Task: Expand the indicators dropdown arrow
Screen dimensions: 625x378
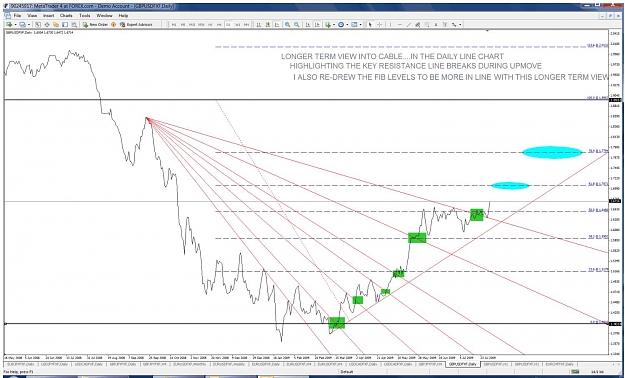Action: coord(334,24)
